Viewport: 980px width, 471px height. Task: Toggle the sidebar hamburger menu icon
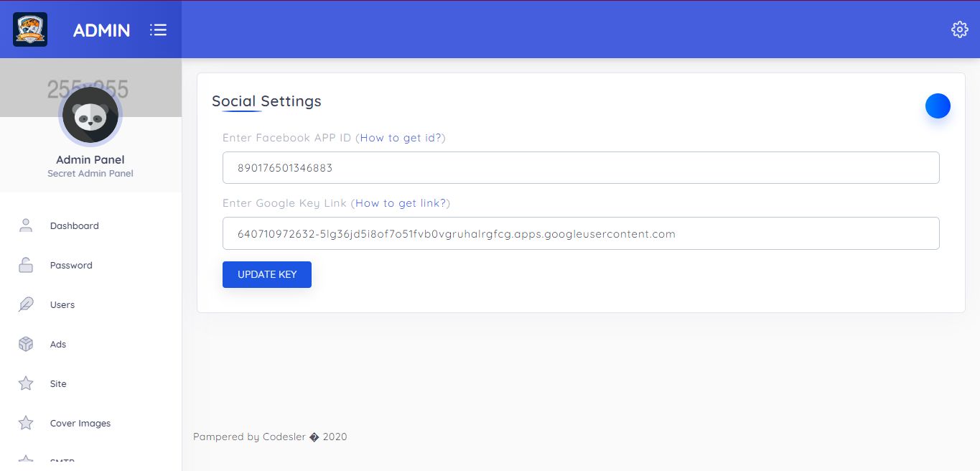coord(158,29)
